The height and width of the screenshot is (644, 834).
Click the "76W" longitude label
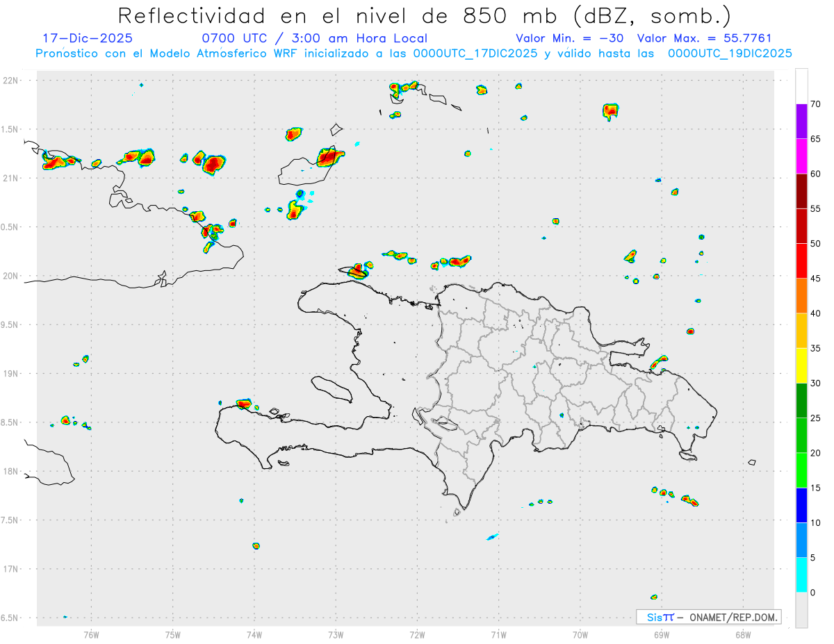(91, 634)
